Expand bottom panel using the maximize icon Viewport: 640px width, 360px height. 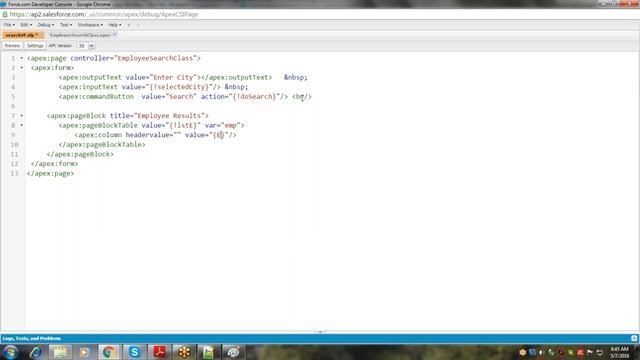634,338
